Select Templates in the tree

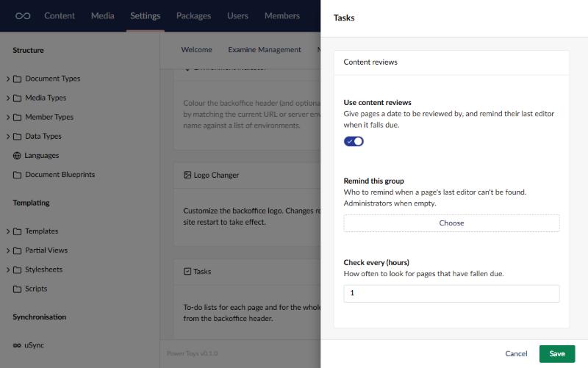(x=42, y=231)
